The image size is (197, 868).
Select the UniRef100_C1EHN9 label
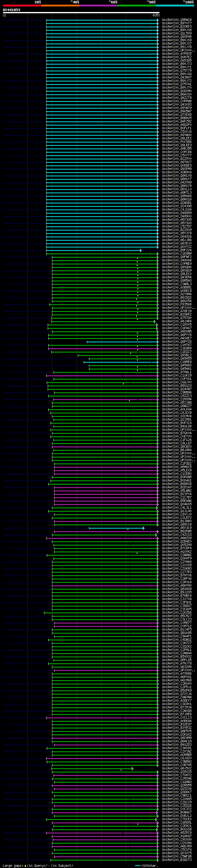point(177,253)
